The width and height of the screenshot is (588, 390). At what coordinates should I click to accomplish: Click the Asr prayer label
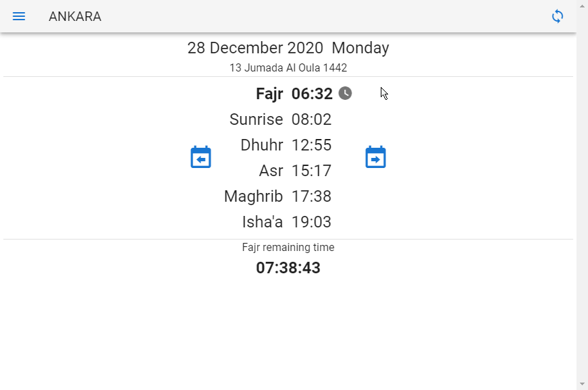[271, 171]
